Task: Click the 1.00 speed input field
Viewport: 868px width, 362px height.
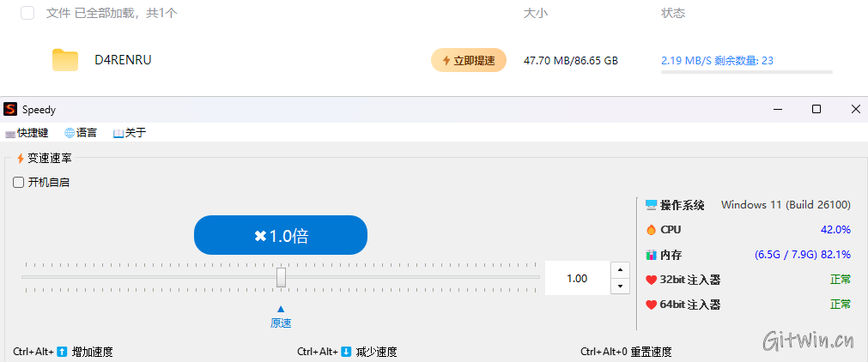Action: click(x=577, y=279)
